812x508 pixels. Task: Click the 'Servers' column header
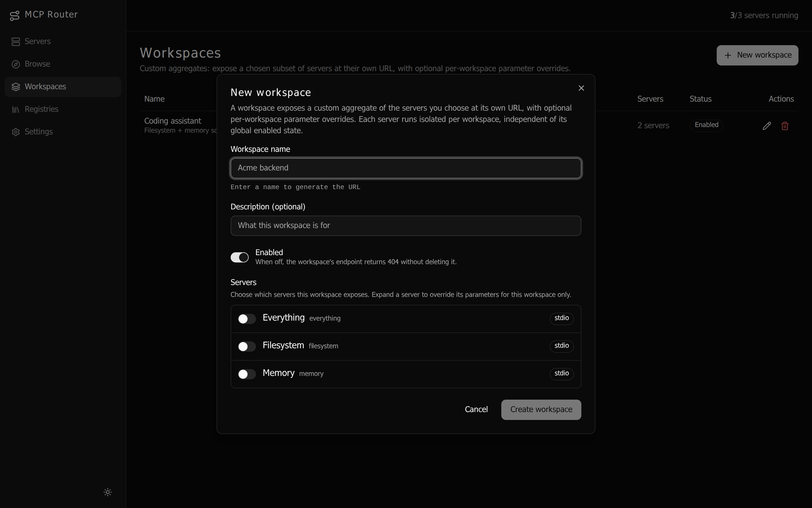click(x=650, y=99)
